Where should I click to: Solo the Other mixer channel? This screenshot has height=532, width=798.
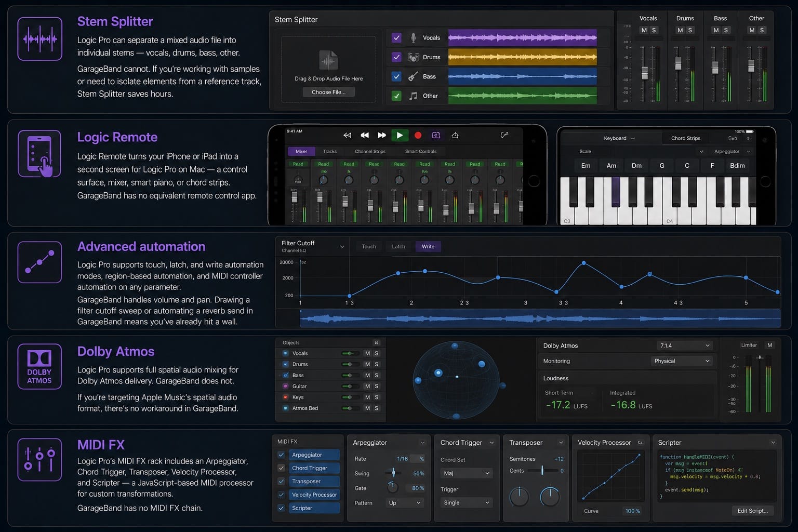[762, 30]
